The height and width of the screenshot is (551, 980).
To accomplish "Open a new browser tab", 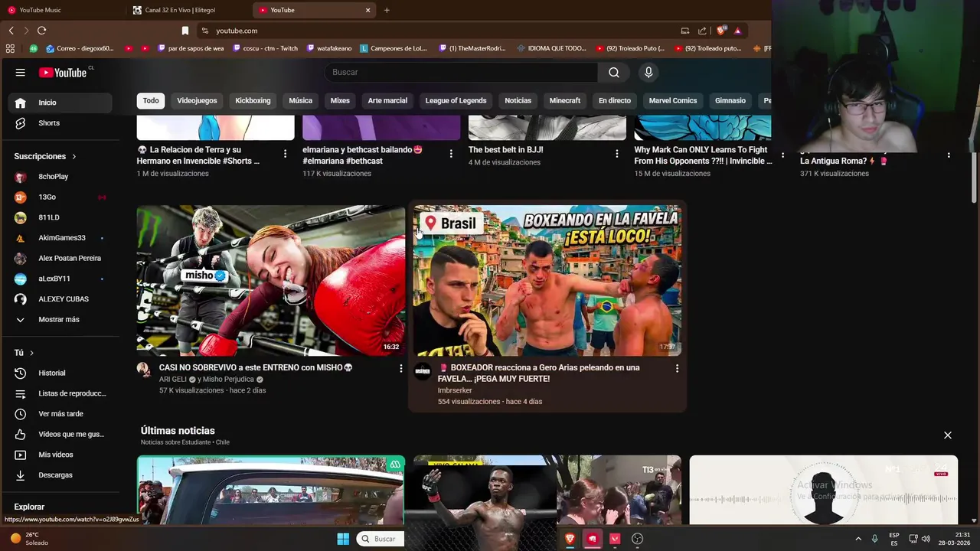I will tap(387, 10).
